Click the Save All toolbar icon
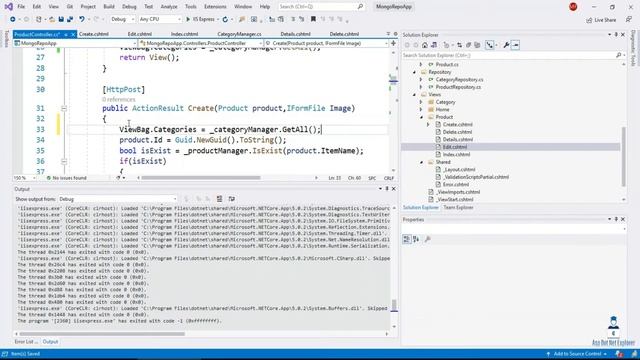This screenshot has height=360, width=640. 70,19
